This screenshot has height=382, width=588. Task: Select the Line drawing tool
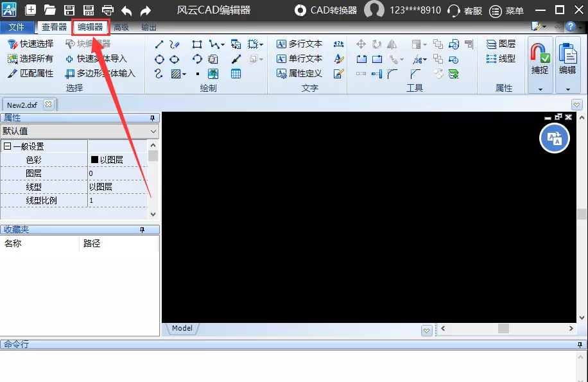pos(159,44)
